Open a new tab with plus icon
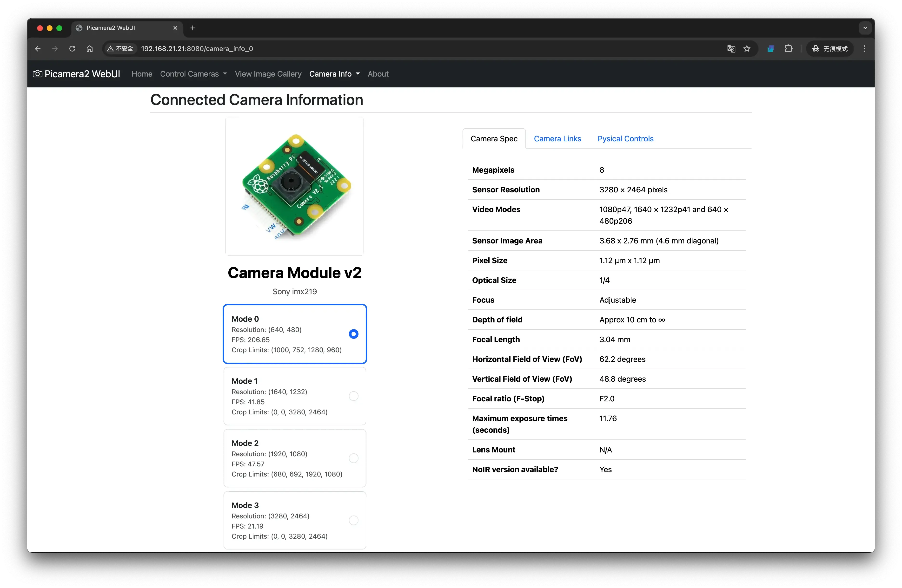This screenshot has width=902, height=588. coord(192,28)
